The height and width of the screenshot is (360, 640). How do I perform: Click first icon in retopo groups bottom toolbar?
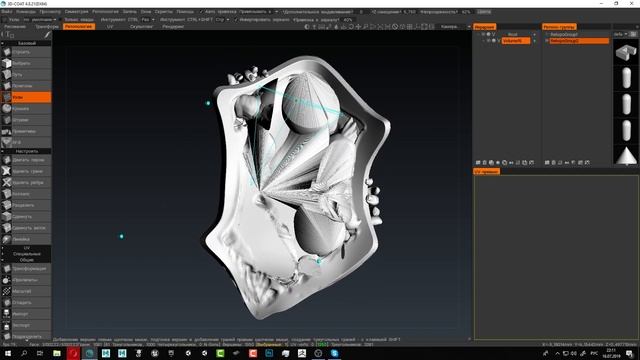tap(547, 162)
